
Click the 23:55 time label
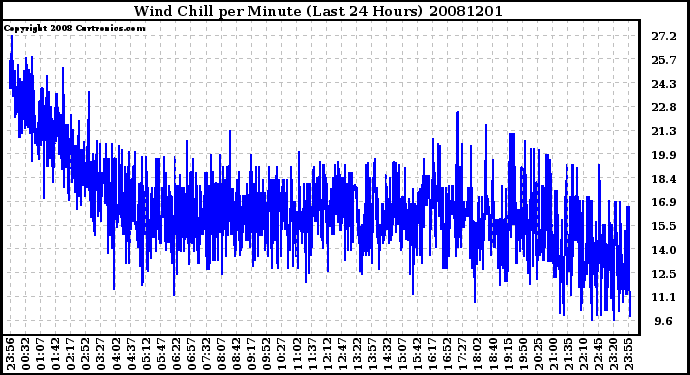(628, 354)
